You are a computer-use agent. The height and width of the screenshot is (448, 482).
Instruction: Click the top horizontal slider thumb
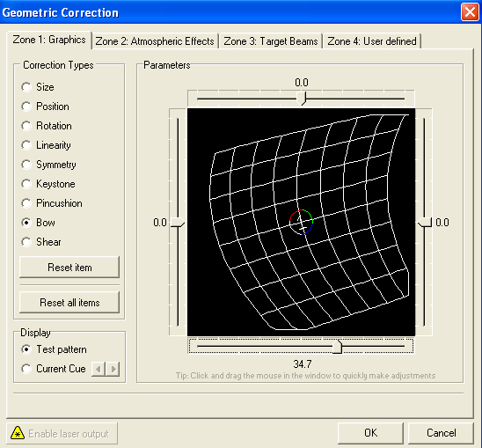click(x=301, y=99)
